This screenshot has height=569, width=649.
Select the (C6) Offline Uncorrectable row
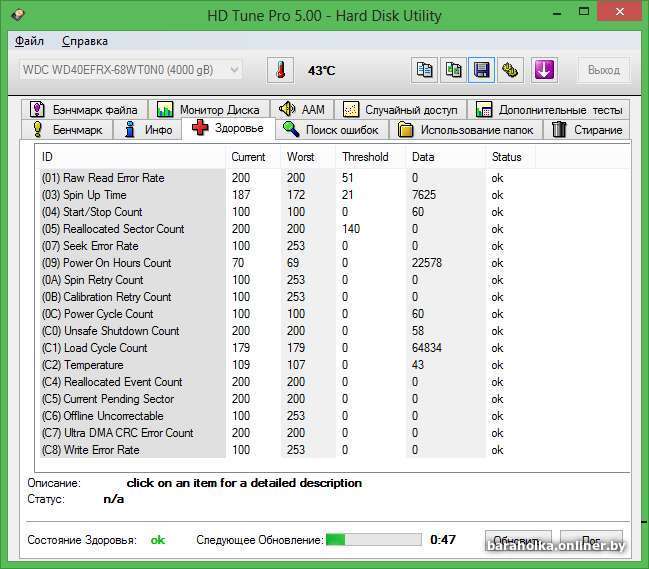point(287,416)
